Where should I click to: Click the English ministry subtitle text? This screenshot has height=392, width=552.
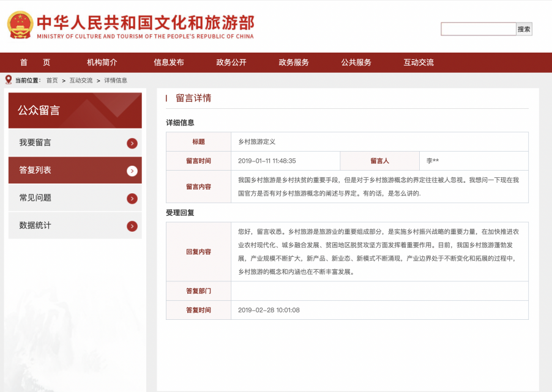tap(146, 36)
